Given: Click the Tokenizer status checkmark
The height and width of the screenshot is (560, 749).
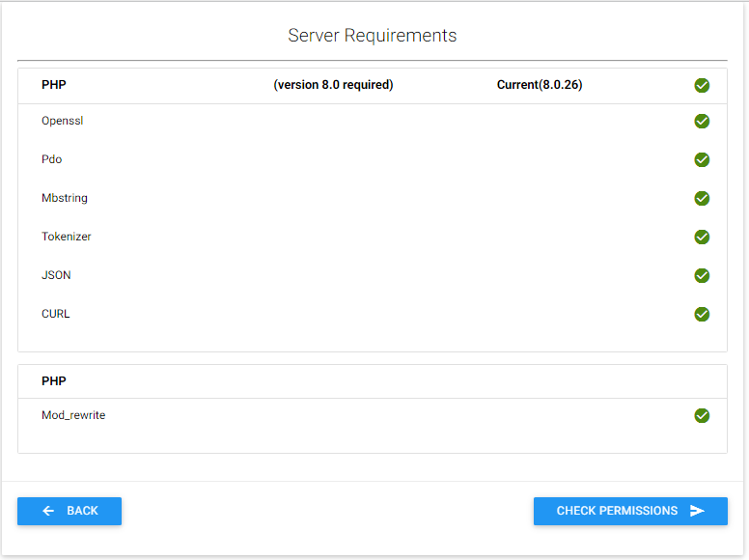Looking at the screenshot, I should (x=702, y=237).
